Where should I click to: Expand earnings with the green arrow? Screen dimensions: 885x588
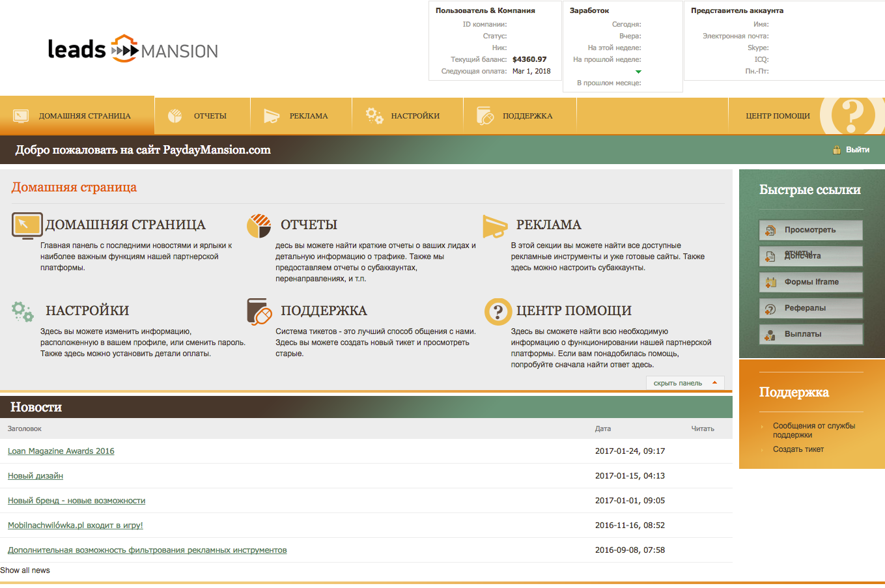click(x=638, y=72)
